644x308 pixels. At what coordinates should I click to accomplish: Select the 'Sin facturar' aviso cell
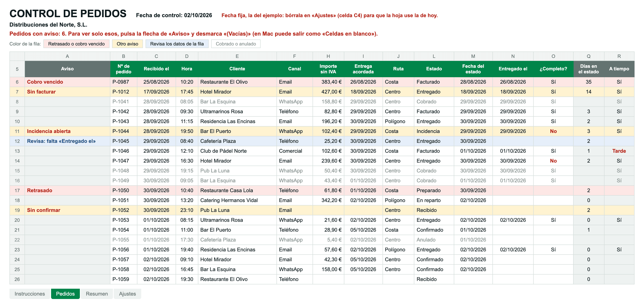coord(67,92)
